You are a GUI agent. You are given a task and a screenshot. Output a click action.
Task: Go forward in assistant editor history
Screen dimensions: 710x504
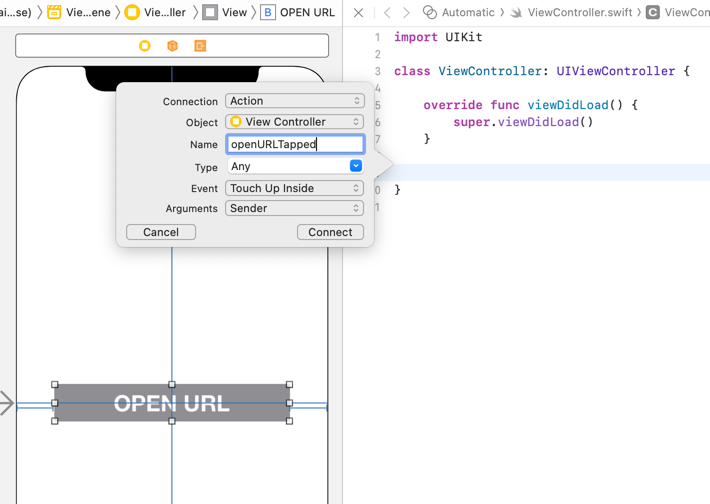pos(406,13)
